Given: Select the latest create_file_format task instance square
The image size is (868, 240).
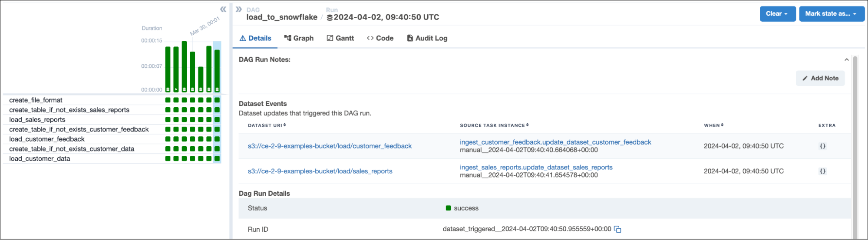Looking at the screenshot, I should 217,100.
